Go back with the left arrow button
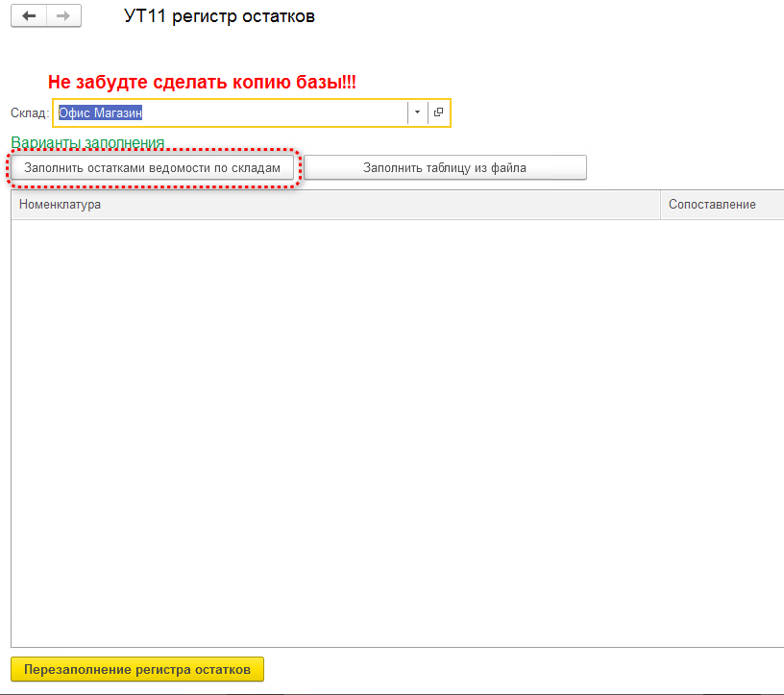 pyautogui.click(x=29, y=16)
